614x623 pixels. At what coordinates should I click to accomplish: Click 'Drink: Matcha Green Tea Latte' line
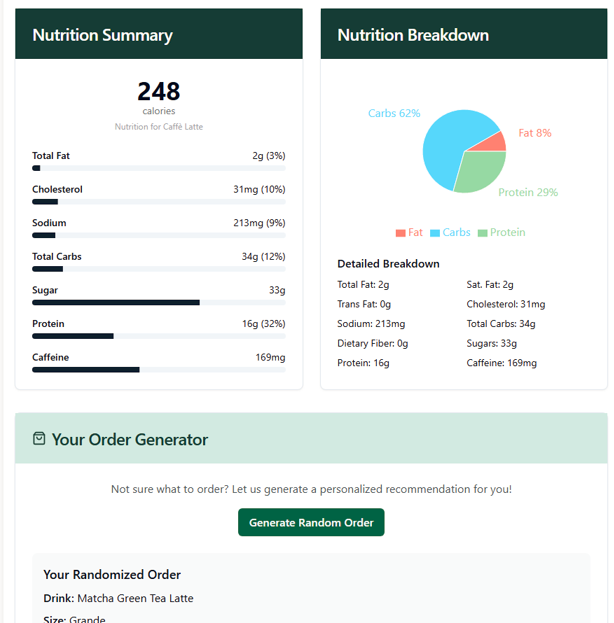118,598
